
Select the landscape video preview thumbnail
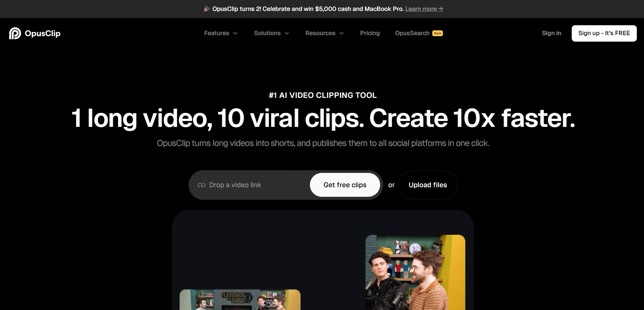[240, 300]
